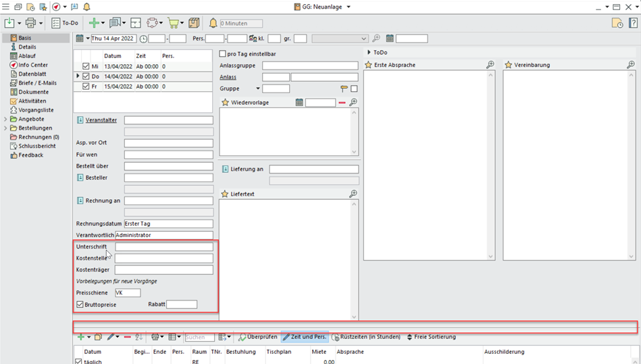Click the shopping cart icon
The image size is (641, 364).
174,23
